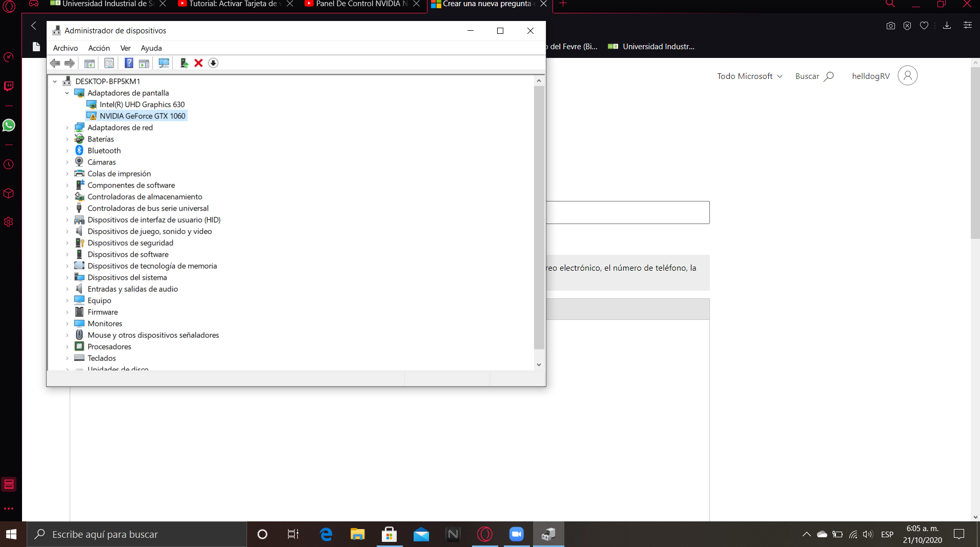Click the Back arrow in Device Manager toolbar
The height and width of the screenshot is (547, 980).
tap(55, 63)
